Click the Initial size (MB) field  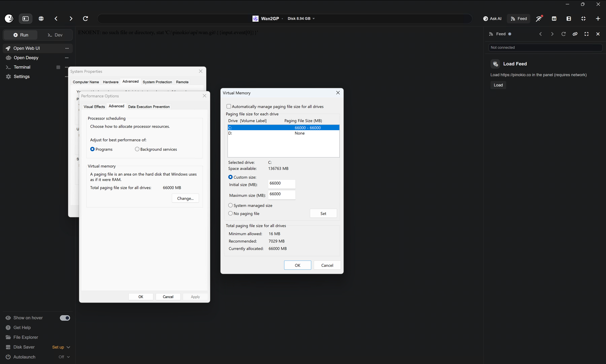coord(281,184)
